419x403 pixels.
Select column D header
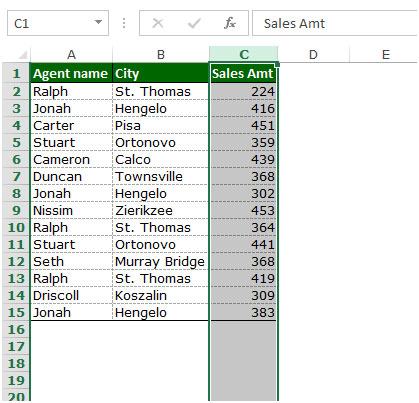(x=313, y=54)
